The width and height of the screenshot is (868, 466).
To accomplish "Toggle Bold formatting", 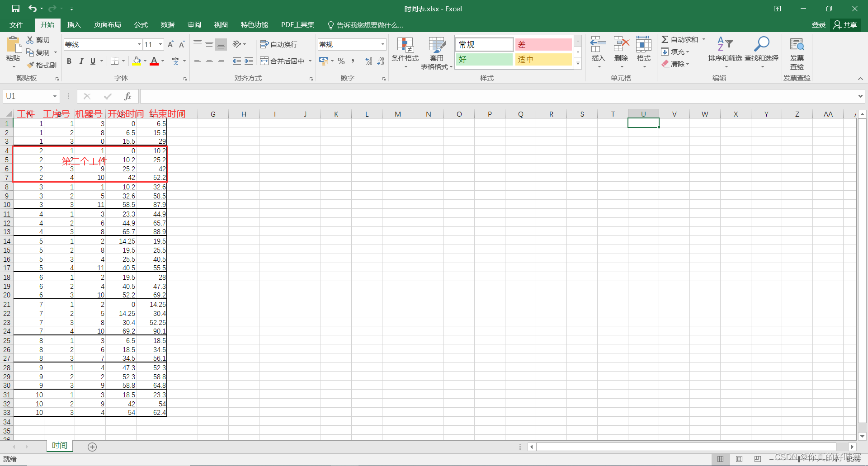I will tap(69, 61).
